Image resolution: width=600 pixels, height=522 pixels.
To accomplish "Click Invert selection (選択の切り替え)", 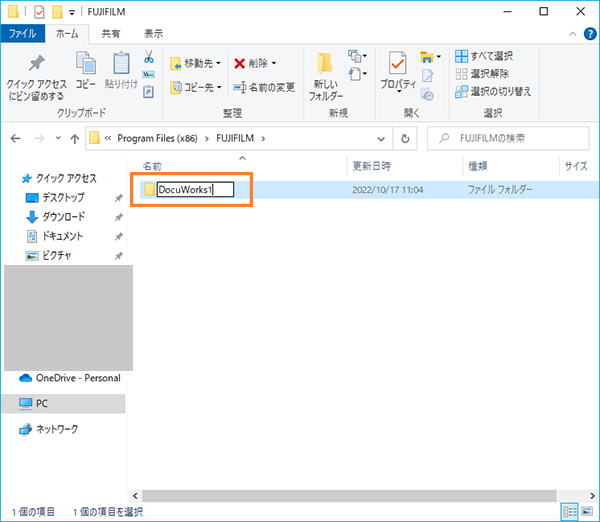I will [493, 91].
